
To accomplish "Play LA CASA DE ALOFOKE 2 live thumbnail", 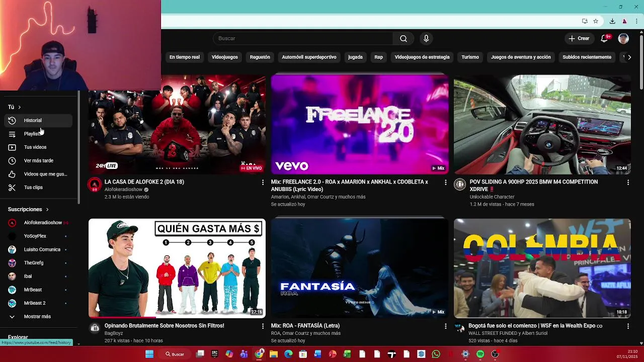I will [x=177, y=124].
